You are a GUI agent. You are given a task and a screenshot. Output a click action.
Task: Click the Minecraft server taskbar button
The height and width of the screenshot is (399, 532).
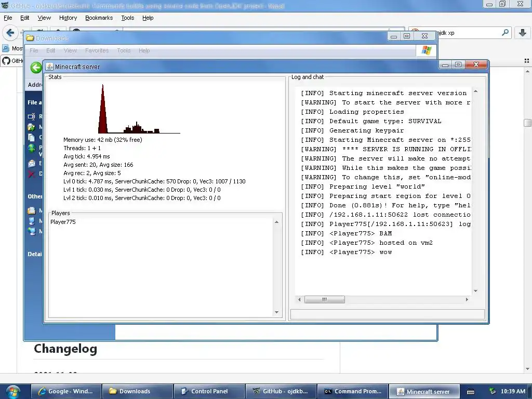point(424,391)
